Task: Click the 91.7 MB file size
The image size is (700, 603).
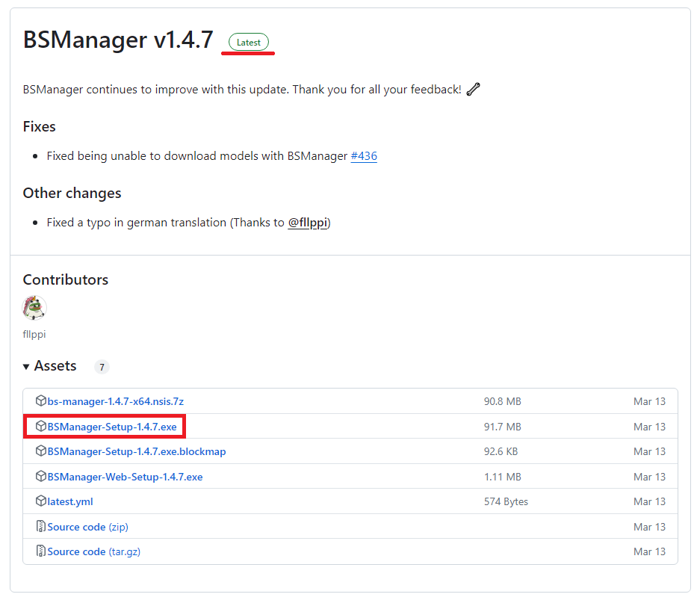Action: [x=502, y=427]
